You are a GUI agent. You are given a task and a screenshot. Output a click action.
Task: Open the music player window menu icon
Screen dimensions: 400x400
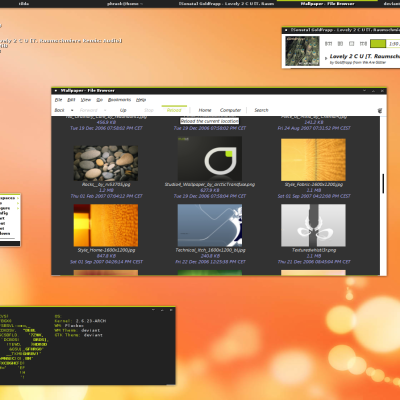coord(286,30)
